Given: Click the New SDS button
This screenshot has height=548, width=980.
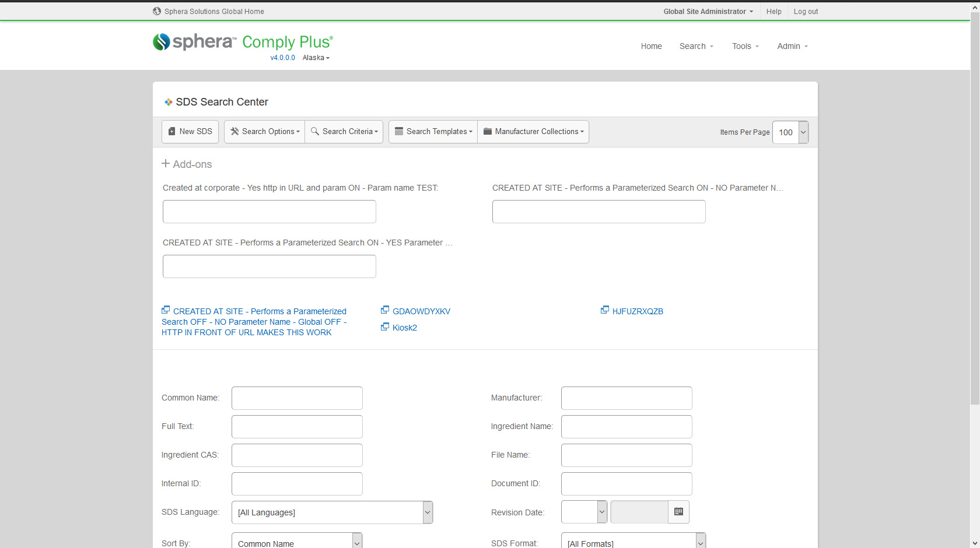Looking at the screenshot, I should point(190,132).
